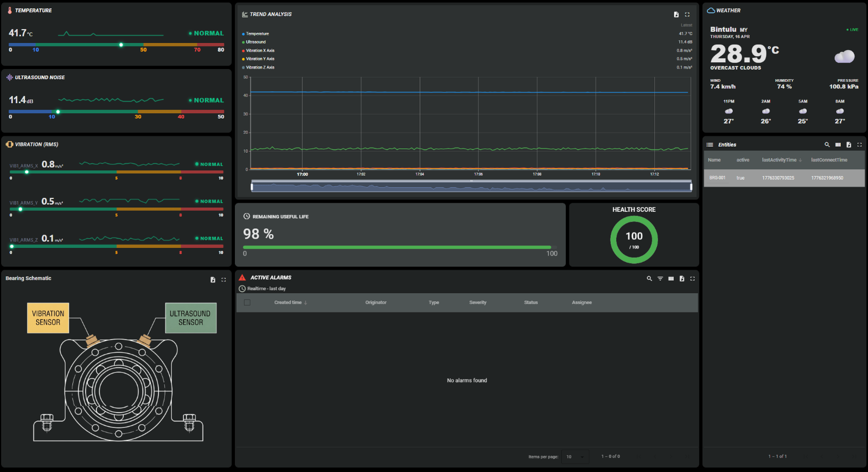
Task: Select all alarms with the header checkbox
Action: pos(247,302)
